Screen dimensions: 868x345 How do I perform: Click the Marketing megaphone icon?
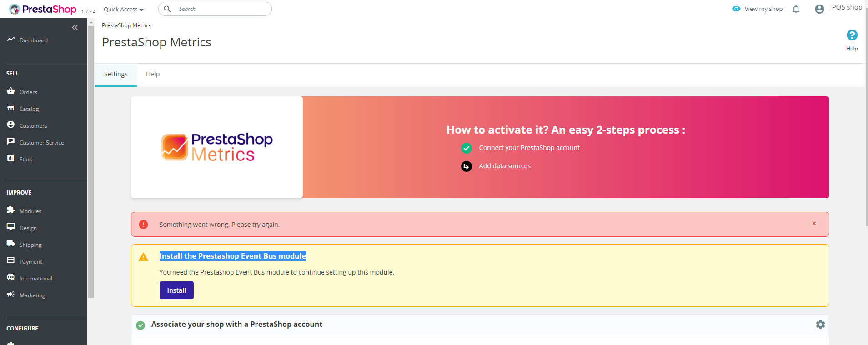[x=11, y=294]
